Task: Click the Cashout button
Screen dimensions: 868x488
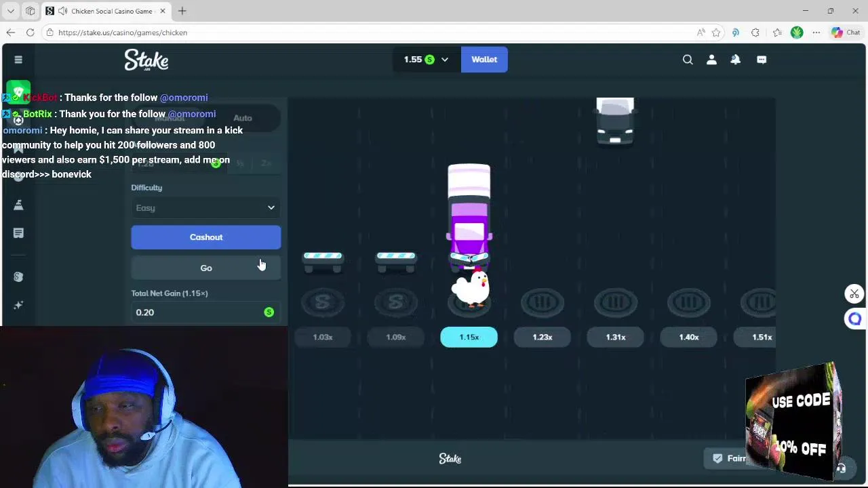Action: 205,237
